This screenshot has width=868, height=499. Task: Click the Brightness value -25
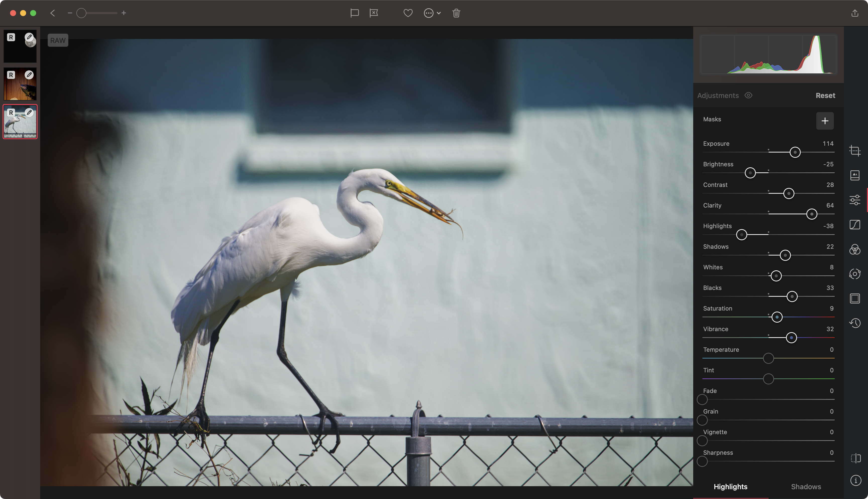828,164
